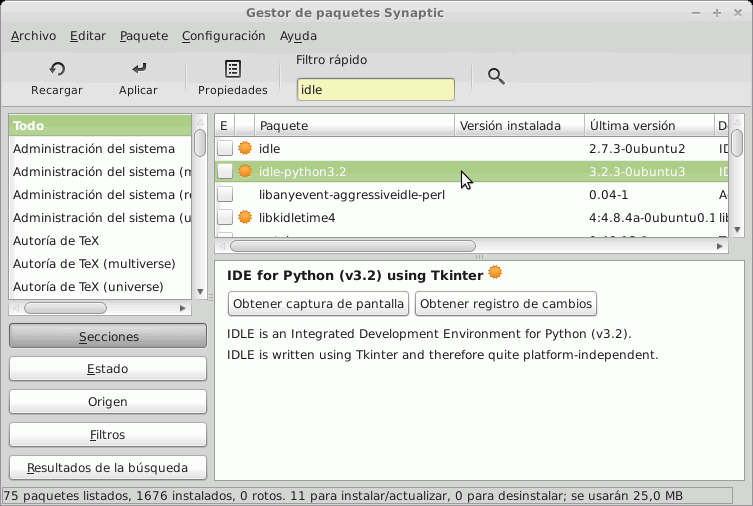Screen dimensions: 753x506
Task: Sort by Versión instalada column header
Action: coord(519,126)
